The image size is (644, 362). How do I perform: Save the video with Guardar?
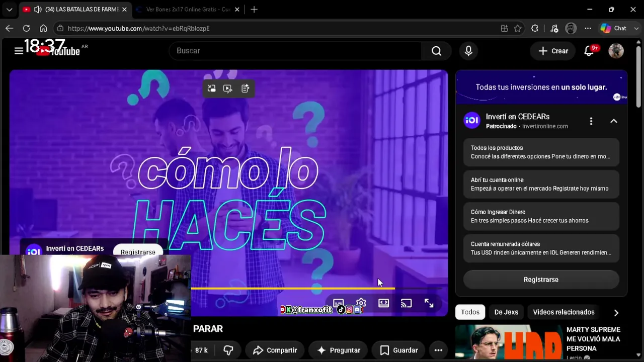[399, 350]
